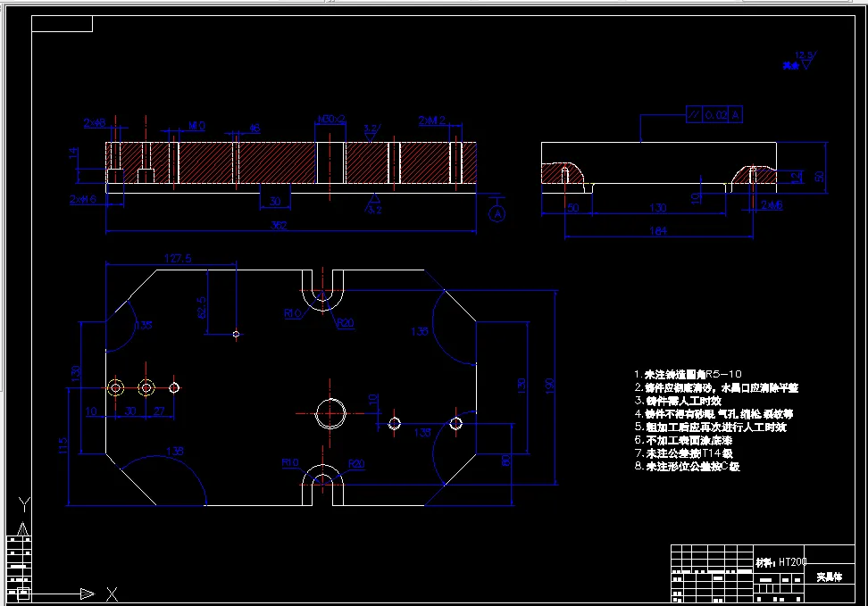Click technical note line 4
This screenshot has width=868, height=606.
(714, 414)
